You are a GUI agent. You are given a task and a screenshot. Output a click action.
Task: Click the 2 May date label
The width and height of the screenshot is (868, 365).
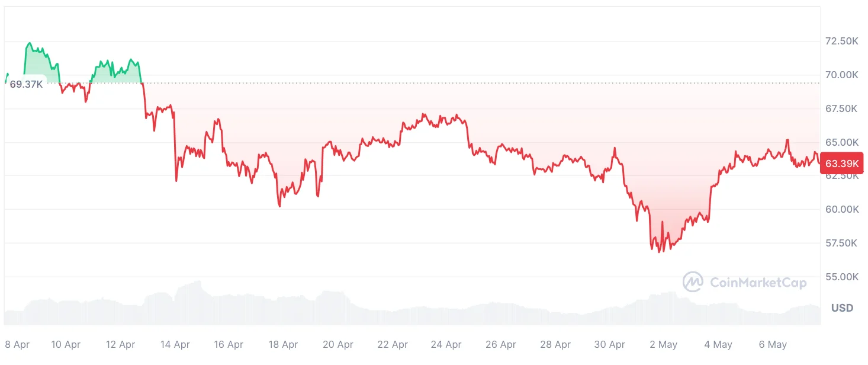coord(663,344)
